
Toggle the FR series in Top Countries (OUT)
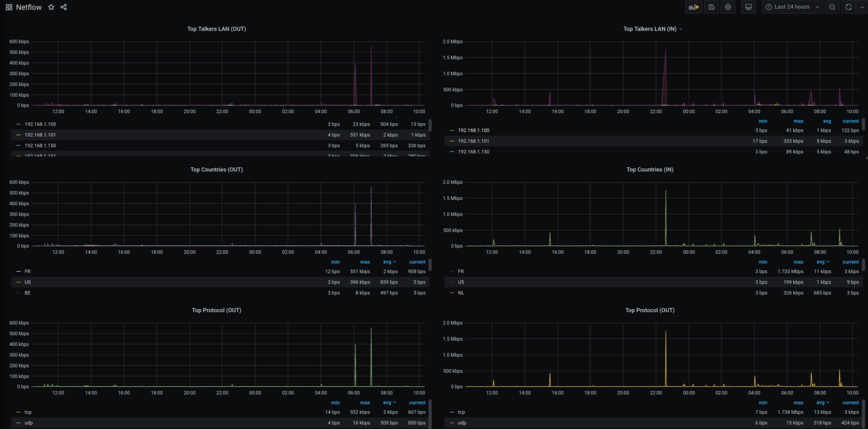28,271
